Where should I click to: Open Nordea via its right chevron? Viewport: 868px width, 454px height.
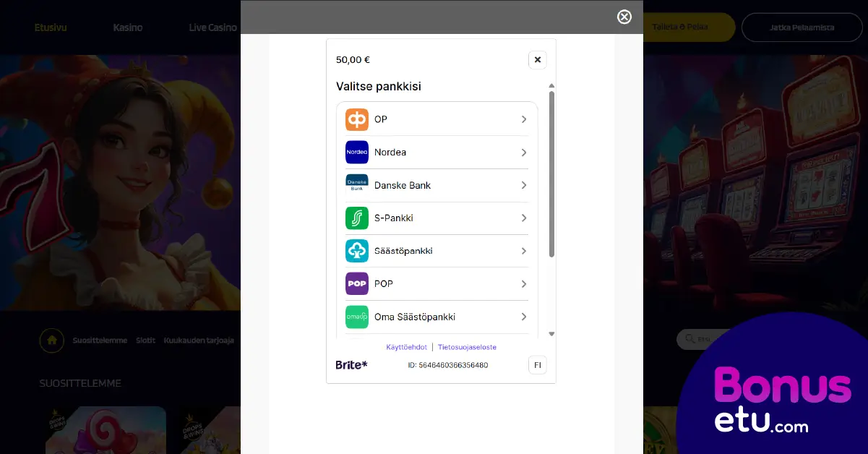(524, 153)
